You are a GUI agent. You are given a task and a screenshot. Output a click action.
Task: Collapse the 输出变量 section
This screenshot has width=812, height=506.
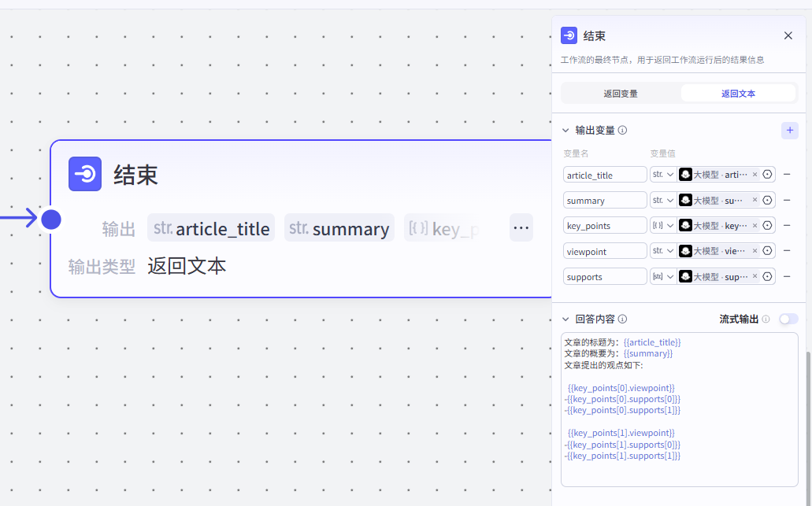(x=565, y=131)
